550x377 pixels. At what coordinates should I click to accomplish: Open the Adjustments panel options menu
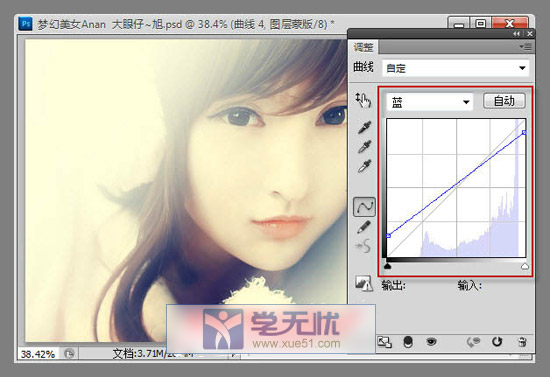point(525,47)
